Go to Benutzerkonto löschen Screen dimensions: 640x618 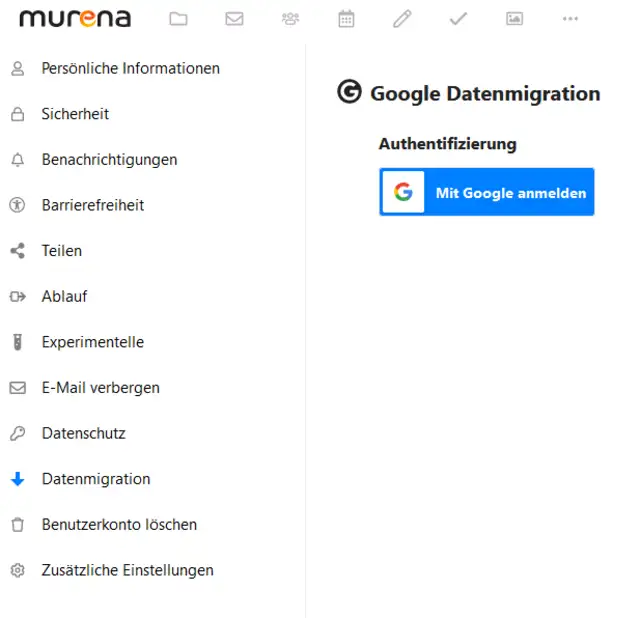(119, 525)
